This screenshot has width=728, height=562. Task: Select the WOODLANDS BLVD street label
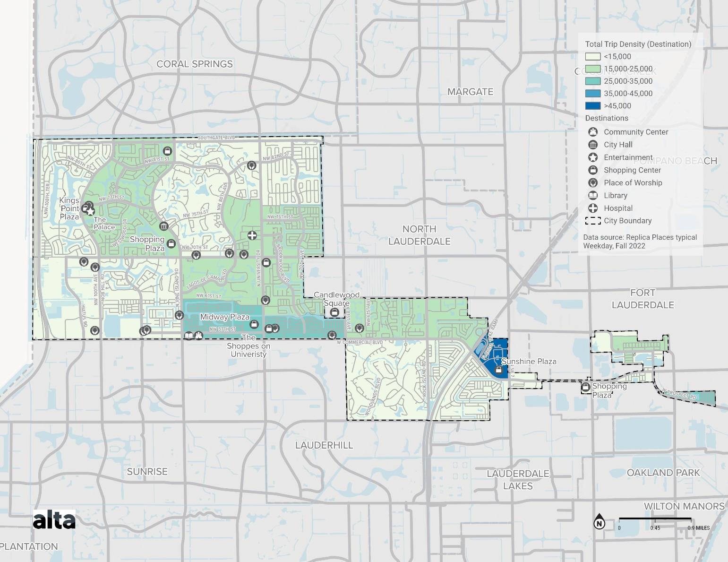(372, 397)
